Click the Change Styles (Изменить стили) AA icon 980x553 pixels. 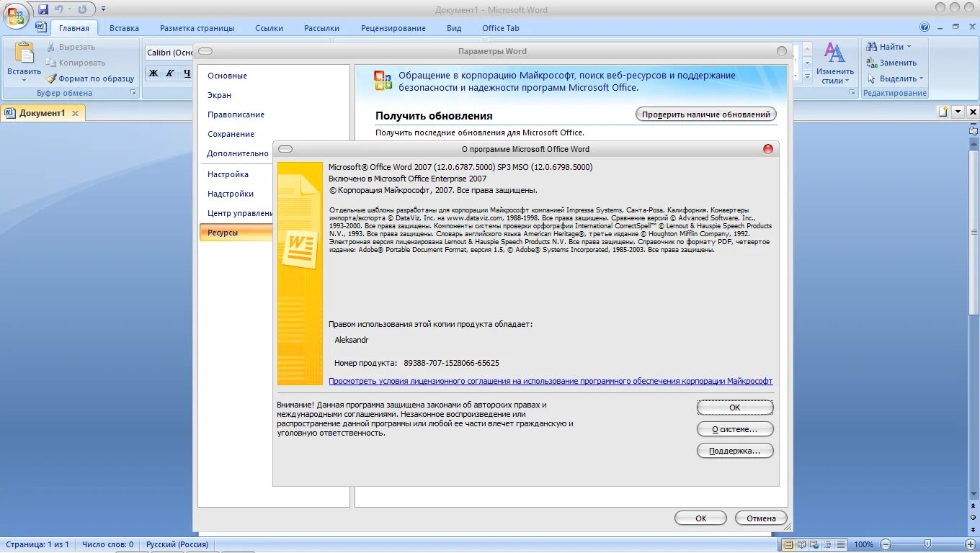coord(834,53)
